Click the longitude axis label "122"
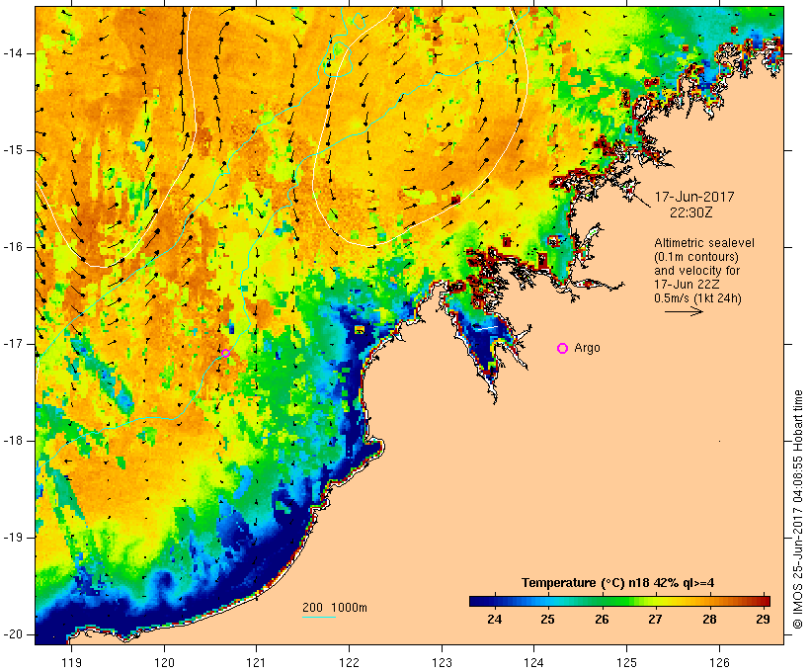 350,662
